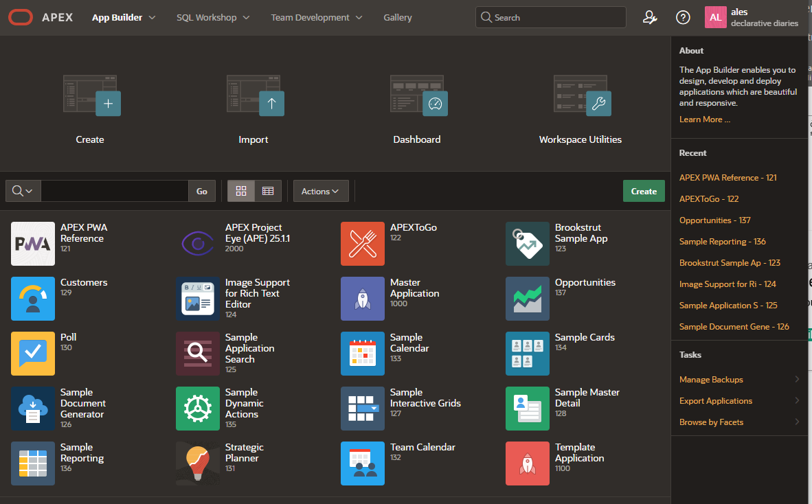Viewport: 812px width, 504px height.
Task: Open the Sample Dynamic Actions gear icon
Action: pos(198,409)
